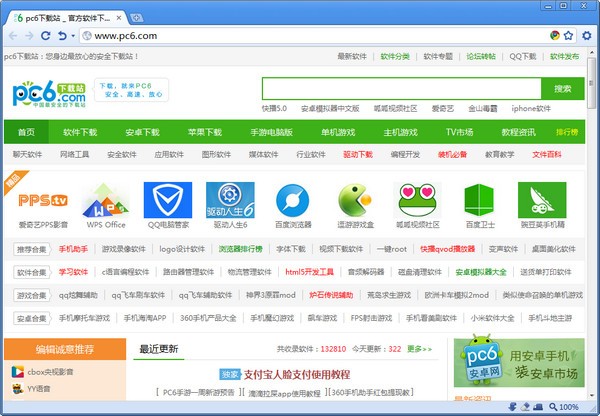Click the red 装机必备 category link
Image resolution: width=600 pixels, height=416 pixels.
[452, 155]
